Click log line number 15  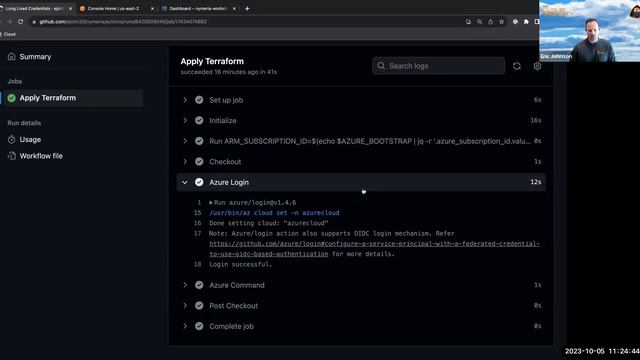[x=198, y=213]
